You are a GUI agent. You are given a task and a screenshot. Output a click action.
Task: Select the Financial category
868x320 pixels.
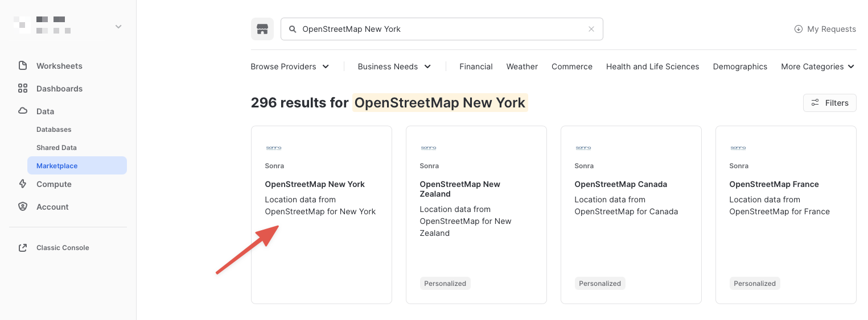click(x=476, y=67)
